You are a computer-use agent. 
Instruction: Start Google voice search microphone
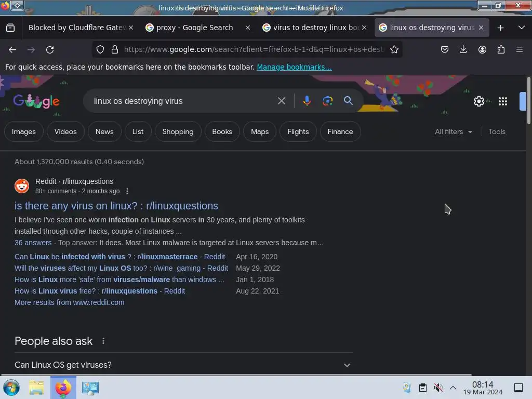coord(307,101)
